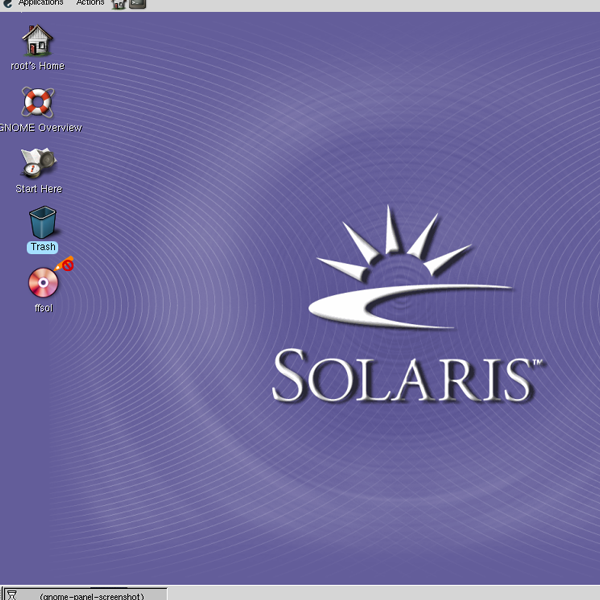
Task: Open root's Home desktop icon
Action: point(37,41)
